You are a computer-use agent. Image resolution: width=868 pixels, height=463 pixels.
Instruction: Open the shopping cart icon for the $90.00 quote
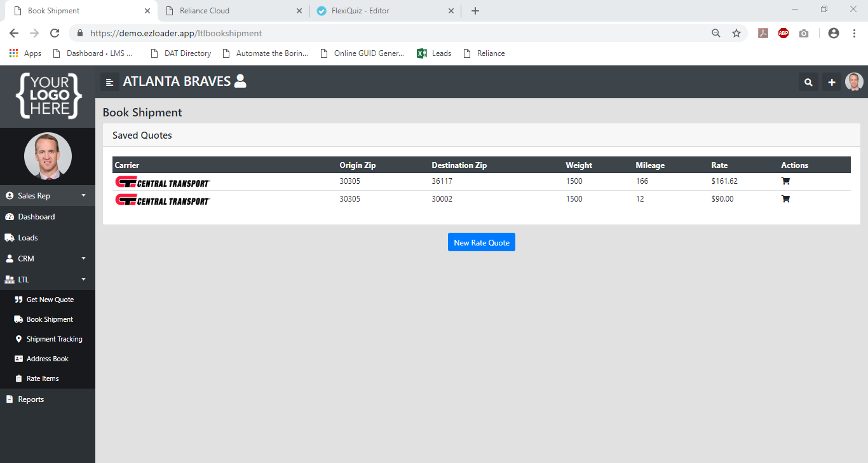tap(785, 198)
